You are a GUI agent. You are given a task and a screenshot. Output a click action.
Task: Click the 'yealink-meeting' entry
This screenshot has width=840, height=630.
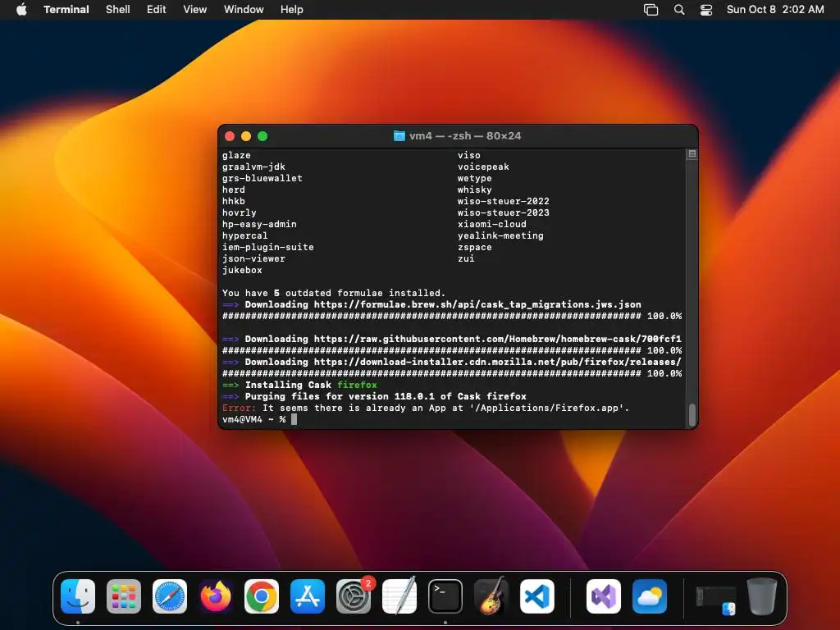coord(500,235)
